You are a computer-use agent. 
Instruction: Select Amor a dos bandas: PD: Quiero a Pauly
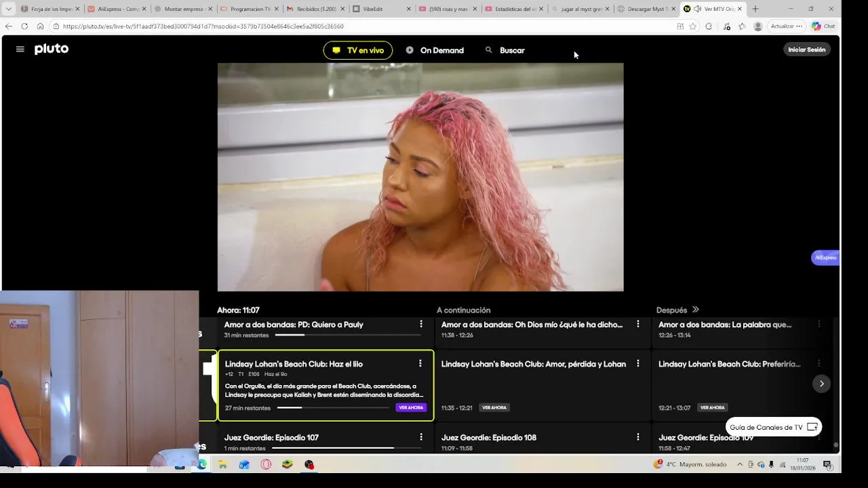(294, 325)
